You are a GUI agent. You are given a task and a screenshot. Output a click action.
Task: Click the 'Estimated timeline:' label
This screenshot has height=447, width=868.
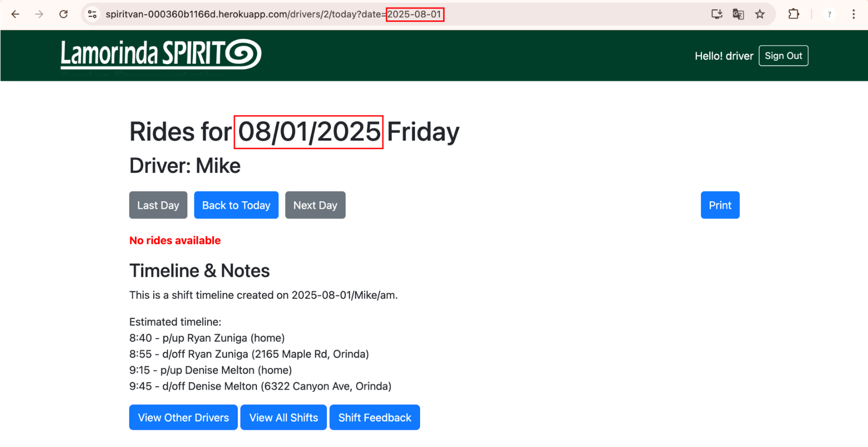point(175,322)
